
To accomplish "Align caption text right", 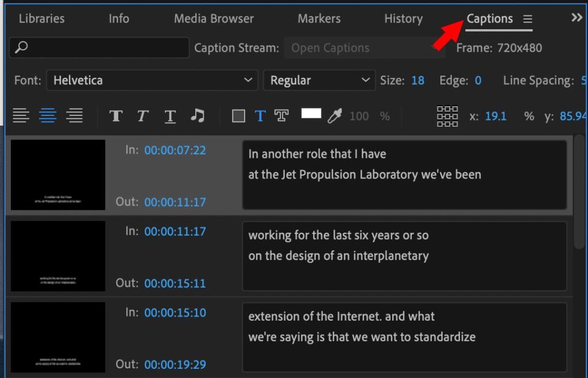I will pyautogui.click(x=74, y=115).
